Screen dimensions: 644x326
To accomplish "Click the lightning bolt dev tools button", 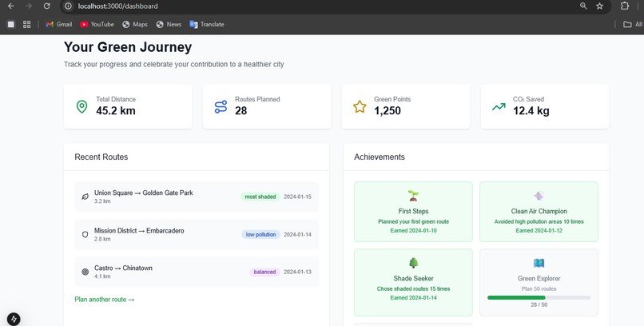I will point(14,319).
